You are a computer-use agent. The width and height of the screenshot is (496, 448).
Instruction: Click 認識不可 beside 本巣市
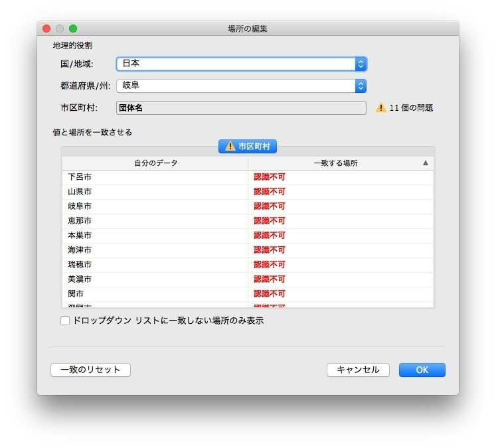click(x=269, y=236)
